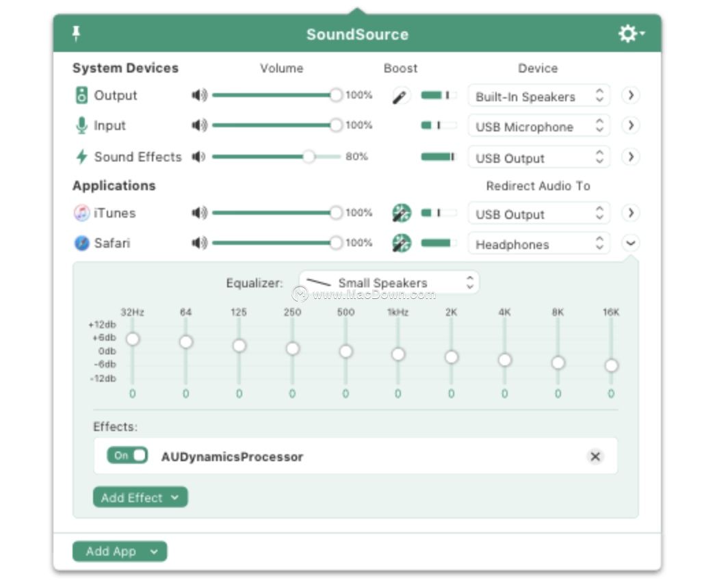This screenshot has width=728, height=587.
Task: Click the Safari boost level meter
Action: click(x=439, y=243)
